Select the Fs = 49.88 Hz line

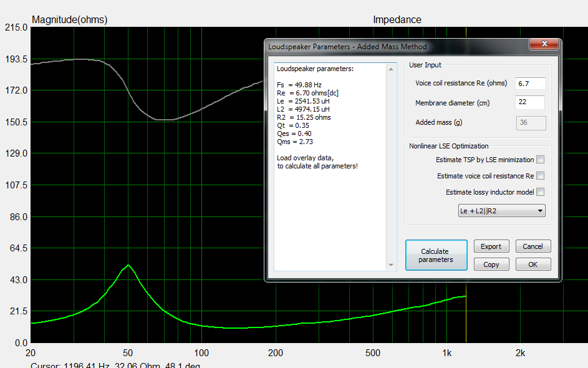click(x=299, y=85)
